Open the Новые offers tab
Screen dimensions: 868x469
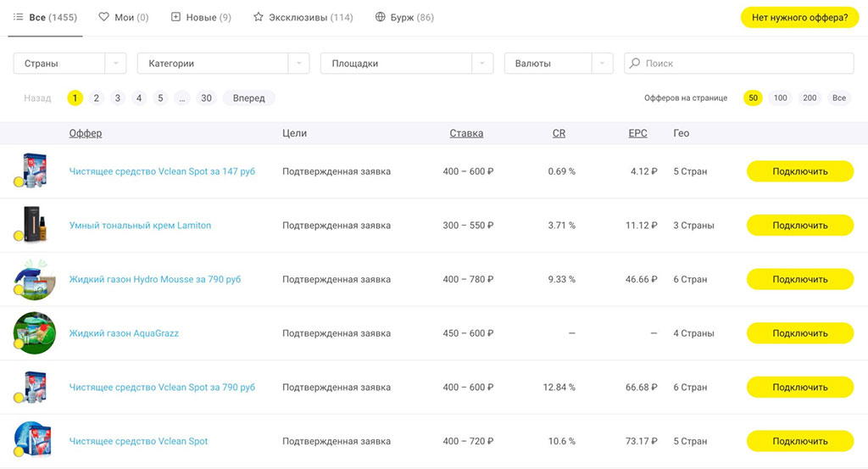pyautogui.click(x=201, y=17)
